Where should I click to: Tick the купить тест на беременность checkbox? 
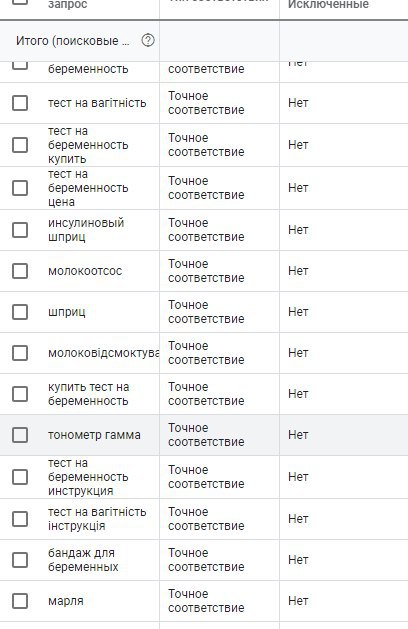tap(20, 394)
